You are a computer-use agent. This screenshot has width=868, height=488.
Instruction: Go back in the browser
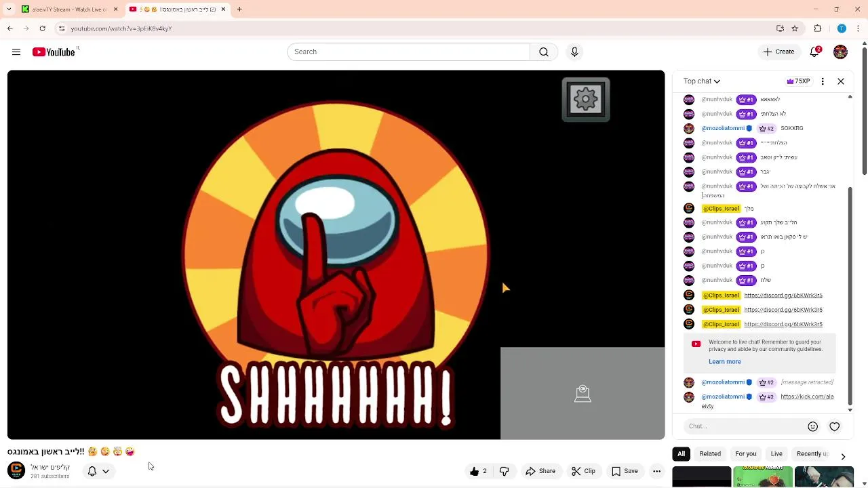tap(10, 28)
